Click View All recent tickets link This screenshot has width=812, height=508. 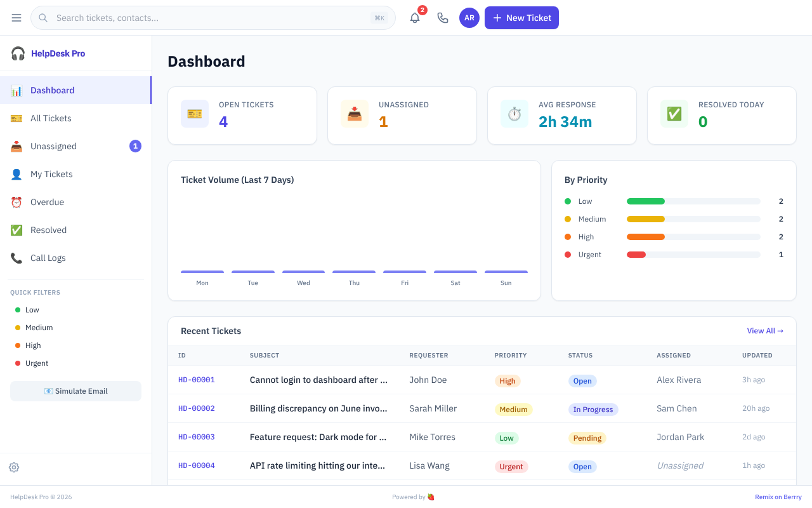tap(765, 331)
